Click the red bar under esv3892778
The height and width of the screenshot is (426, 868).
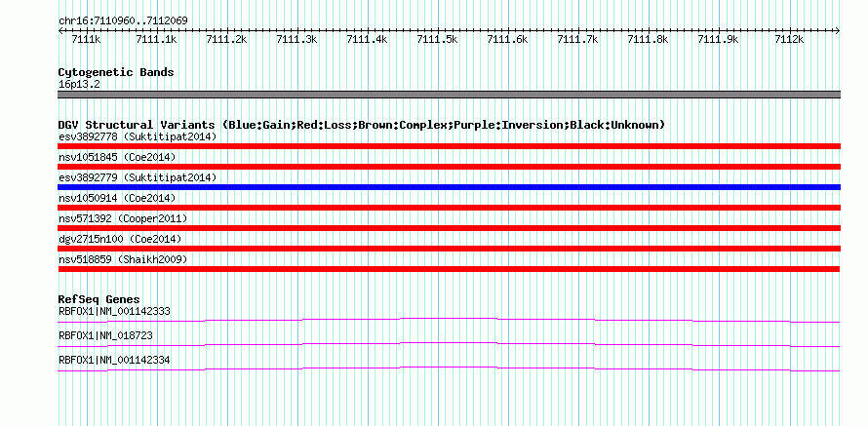pos(449,146)
